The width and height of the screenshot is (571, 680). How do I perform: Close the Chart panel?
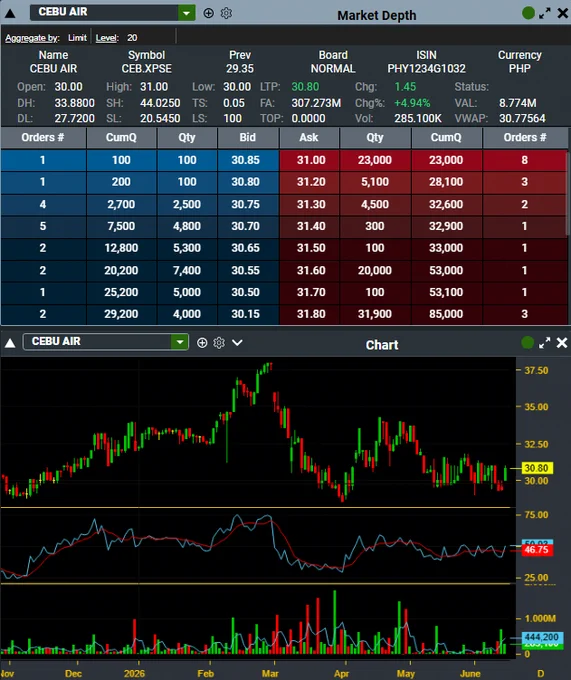pos(562,343)
